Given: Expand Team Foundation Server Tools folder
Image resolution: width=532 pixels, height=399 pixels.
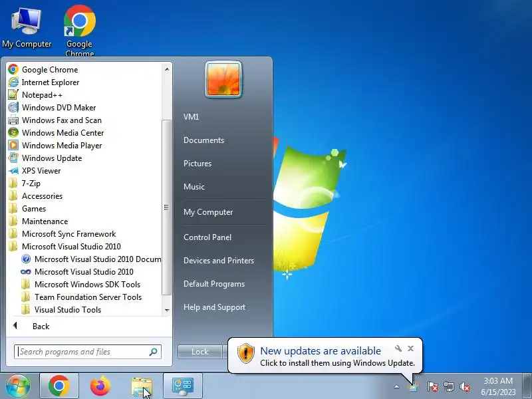Looking at the screenshot, I should (x=81, y=297).
